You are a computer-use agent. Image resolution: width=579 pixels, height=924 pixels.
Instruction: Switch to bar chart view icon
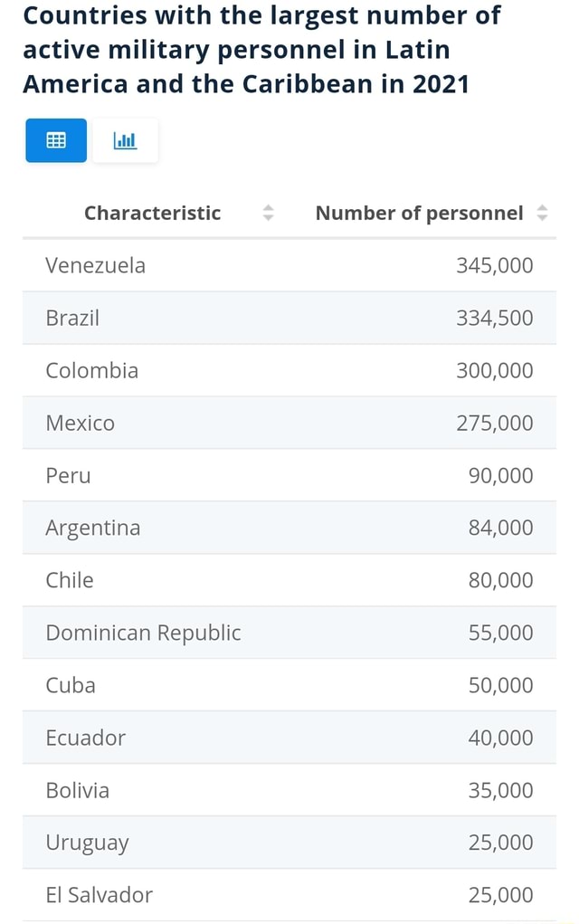click(x=125, y=140)
